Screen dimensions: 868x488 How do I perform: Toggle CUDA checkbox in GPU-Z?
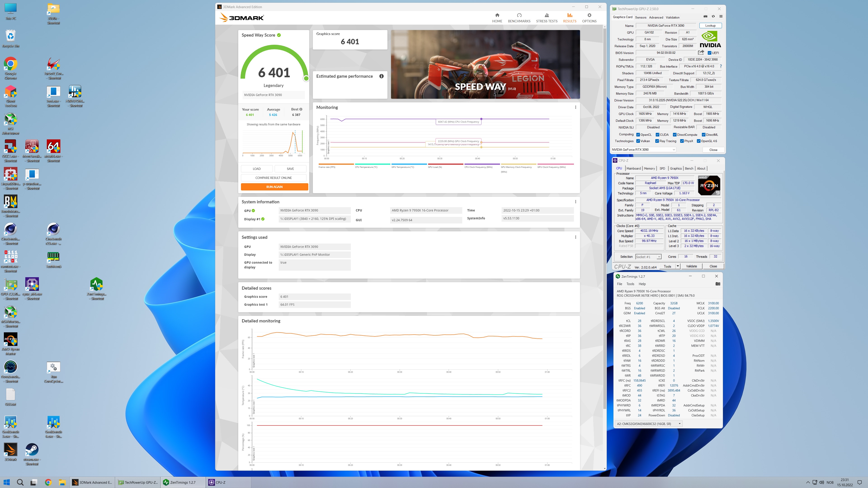[x=657, y=135]
